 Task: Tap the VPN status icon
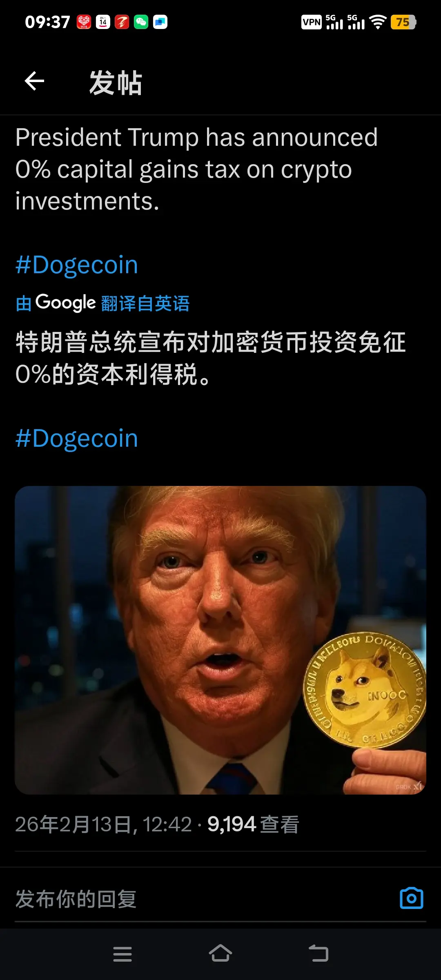coord(312,22)
